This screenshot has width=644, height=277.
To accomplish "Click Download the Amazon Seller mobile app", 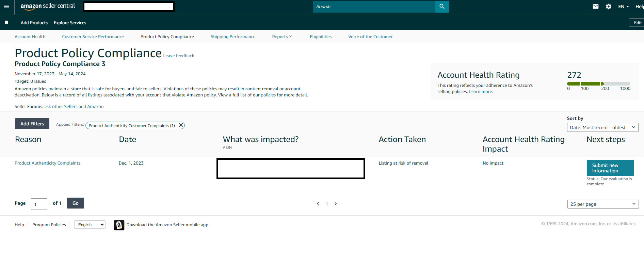I will click(167, 225).
